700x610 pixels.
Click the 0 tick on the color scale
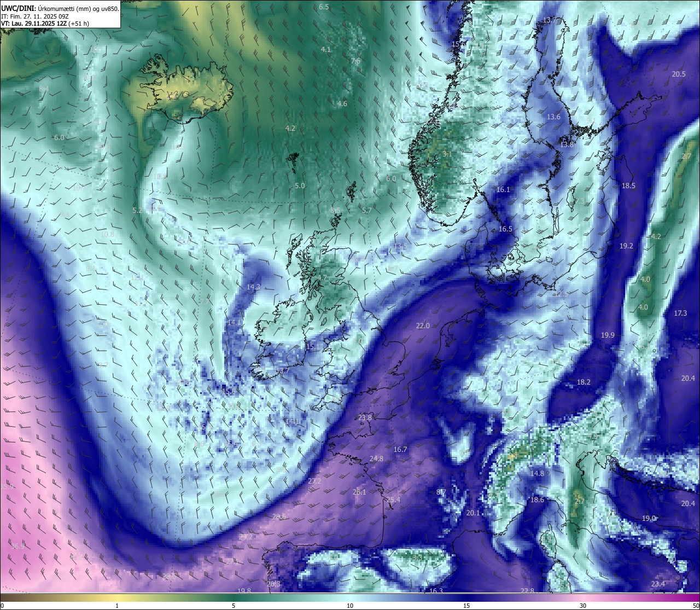point(2,606)
